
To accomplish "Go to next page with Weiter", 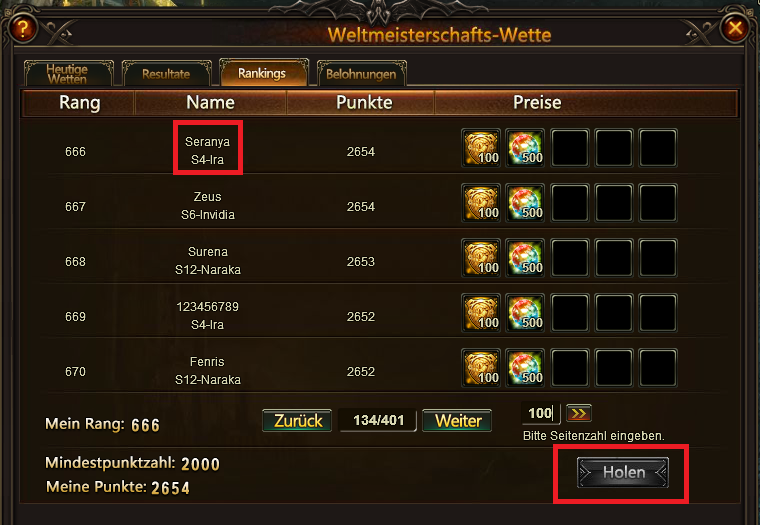I will tap(457, 420).
